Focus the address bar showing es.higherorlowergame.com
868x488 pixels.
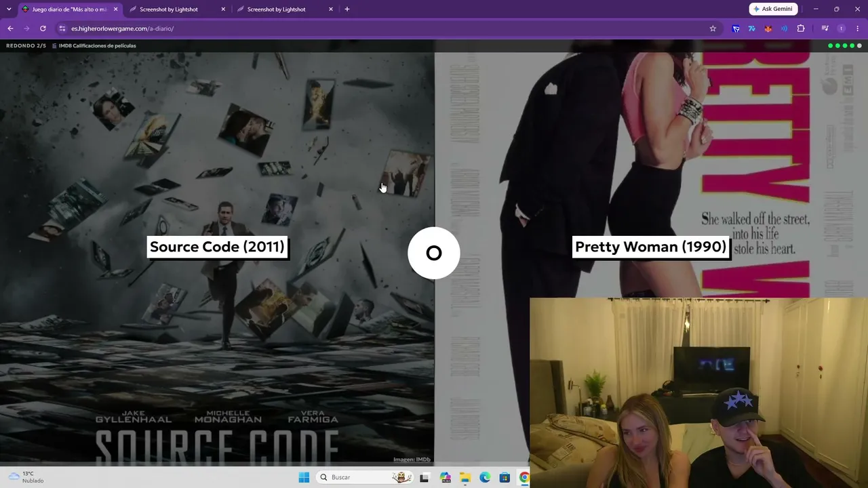coord(387,28)
